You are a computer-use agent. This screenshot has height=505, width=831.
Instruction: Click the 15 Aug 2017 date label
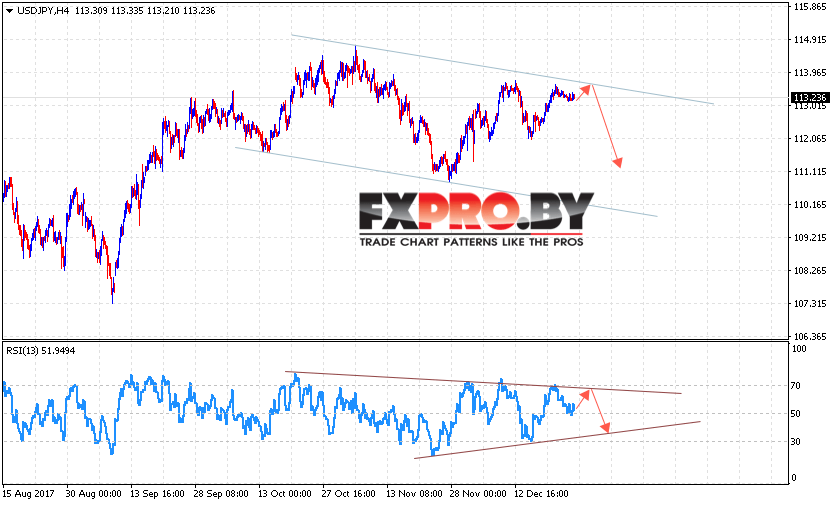tap(28, 493)
